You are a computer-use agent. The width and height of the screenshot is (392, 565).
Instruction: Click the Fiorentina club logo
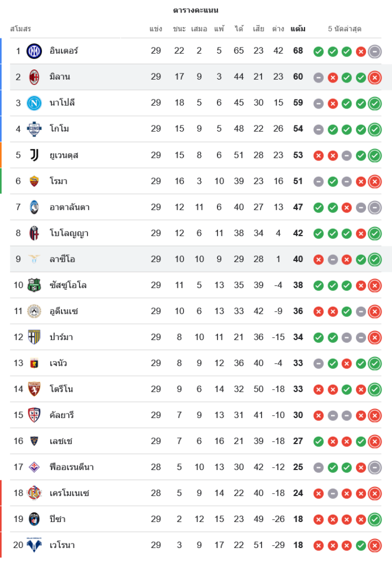(x=34, y=467)
